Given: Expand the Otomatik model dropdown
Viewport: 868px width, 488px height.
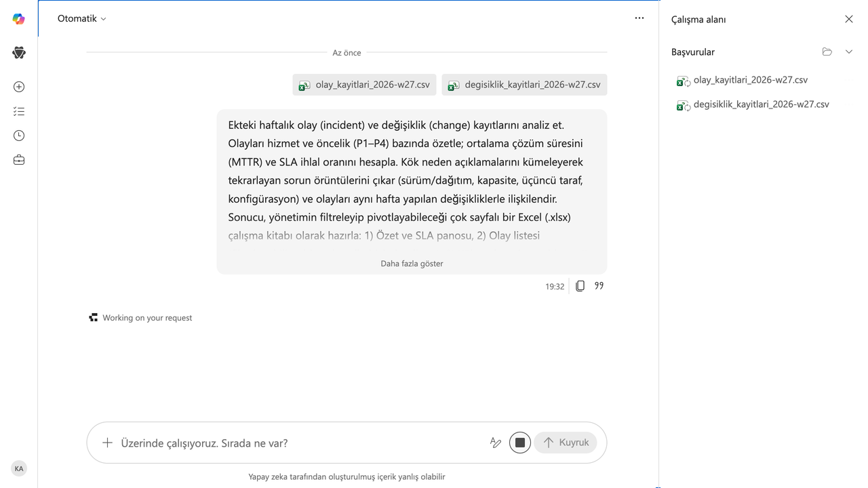Looking at the screenshot, I should click(x=82, y=19).
